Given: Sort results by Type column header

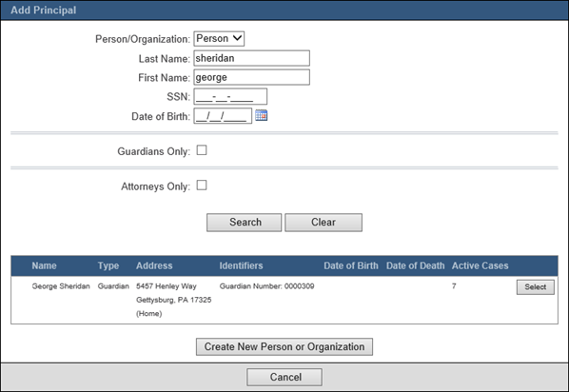Looking at the screenshot, I should point(108,265).
